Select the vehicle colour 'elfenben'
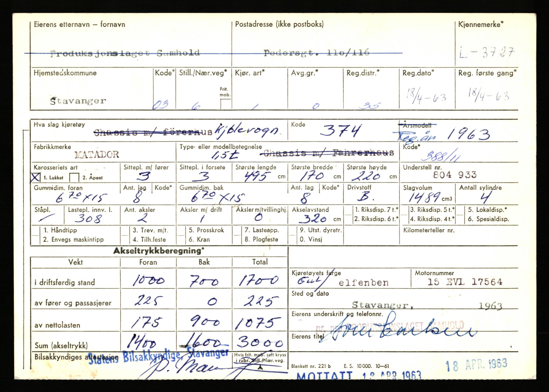The height and width of the screenshot is (392, 549). pyautogui.click(x=363, y=283)
